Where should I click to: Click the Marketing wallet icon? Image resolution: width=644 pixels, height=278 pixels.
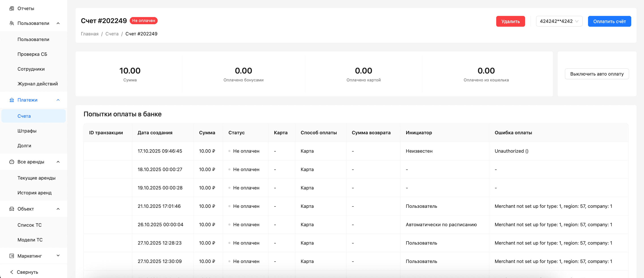tap(11, 256)
